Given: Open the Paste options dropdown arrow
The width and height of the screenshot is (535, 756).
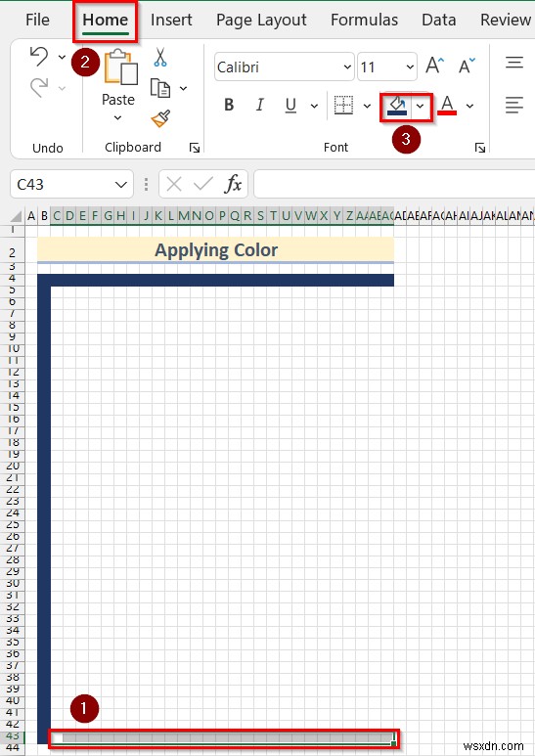Looking at the screenshot, I should tap(117, 118).
